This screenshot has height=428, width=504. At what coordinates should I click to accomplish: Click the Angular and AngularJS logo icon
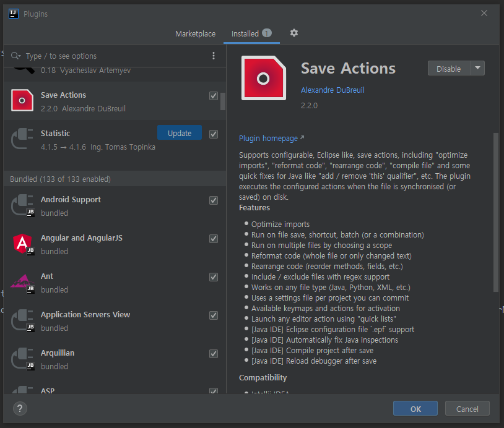tap(22, 244)
